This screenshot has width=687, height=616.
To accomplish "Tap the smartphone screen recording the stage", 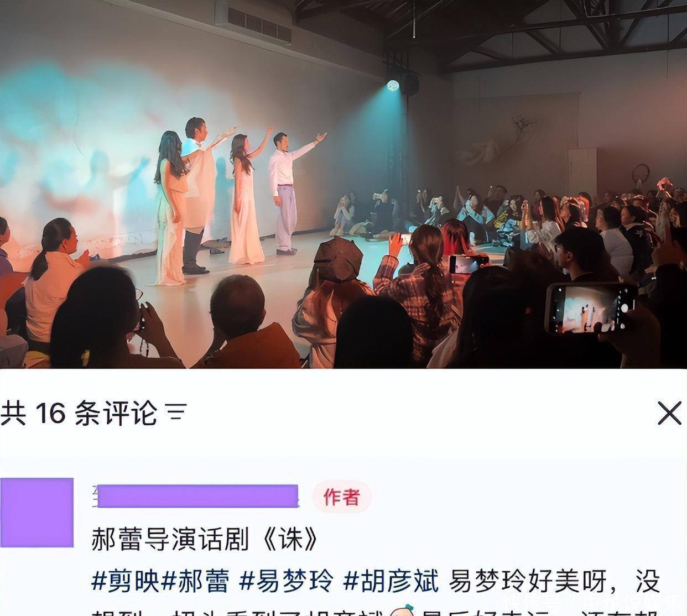I will tap(590, 309).
